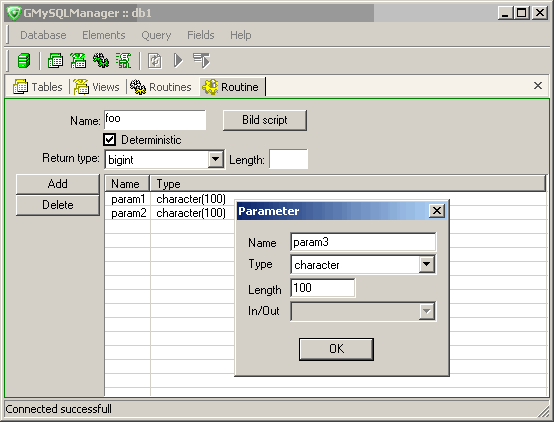Click character(100) type of param2
This screenshot has height=422, width=554.
click(191, 213)
